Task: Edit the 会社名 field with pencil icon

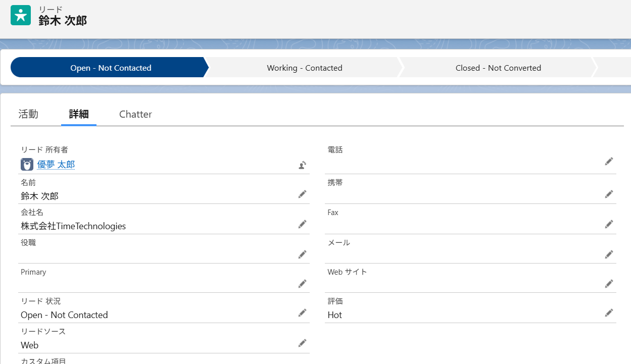Action: click(302, 224)
